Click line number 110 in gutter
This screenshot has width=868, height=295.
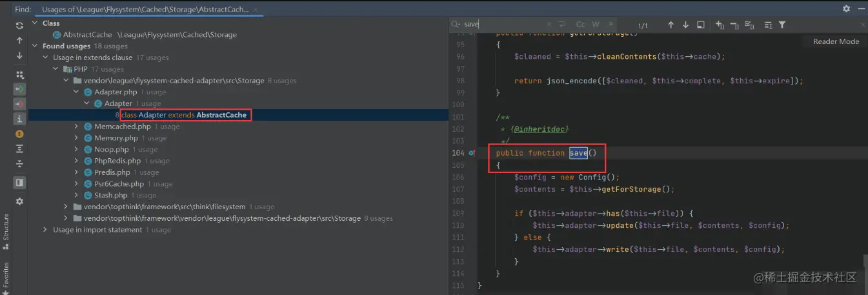458,225
